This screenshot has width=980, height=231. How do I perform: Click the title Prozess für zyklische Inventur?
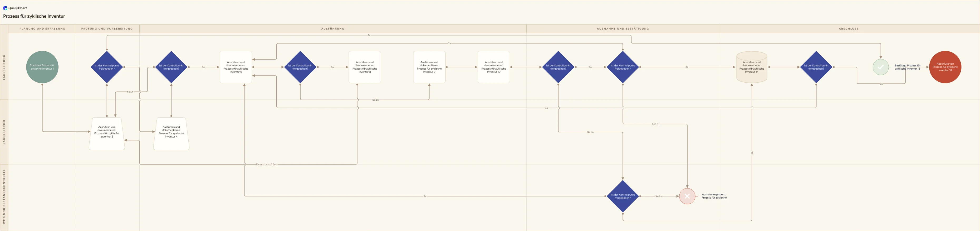[34, 16]
